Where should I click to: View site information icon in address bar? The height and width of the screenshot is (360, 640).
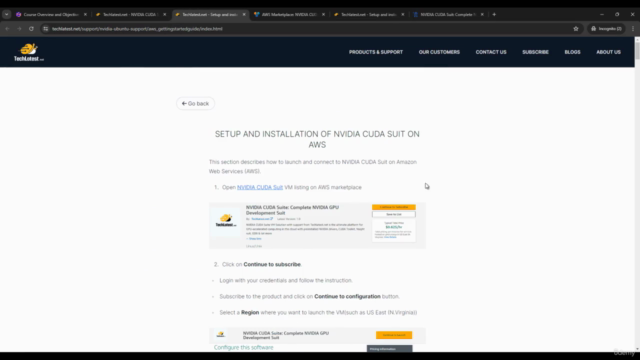point(46,29)
